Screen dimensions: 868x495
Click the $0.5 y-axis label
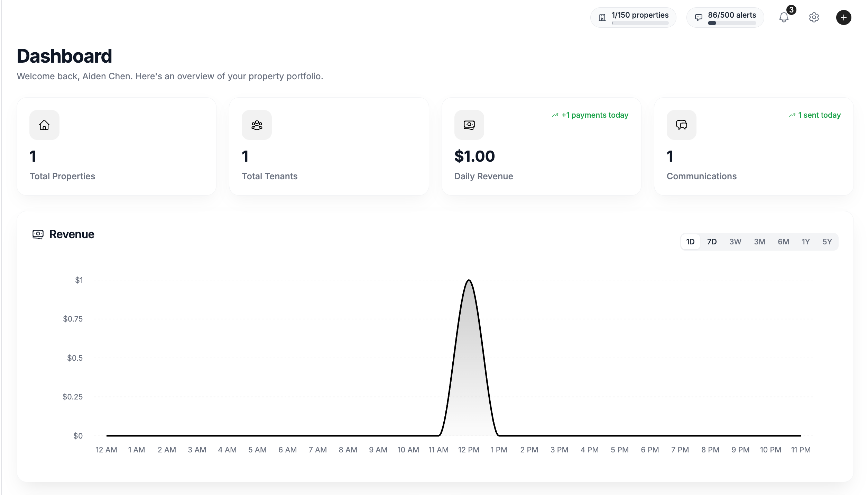point(75,358)
